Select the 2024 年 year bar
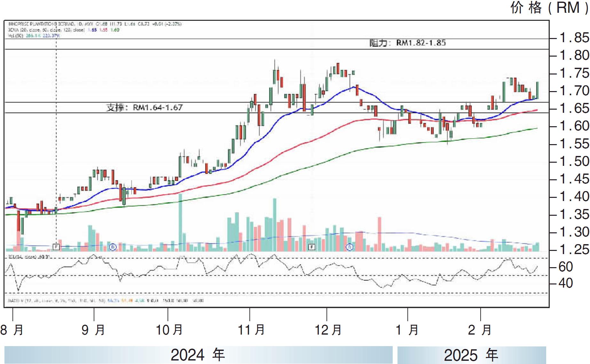 (198, 355)
